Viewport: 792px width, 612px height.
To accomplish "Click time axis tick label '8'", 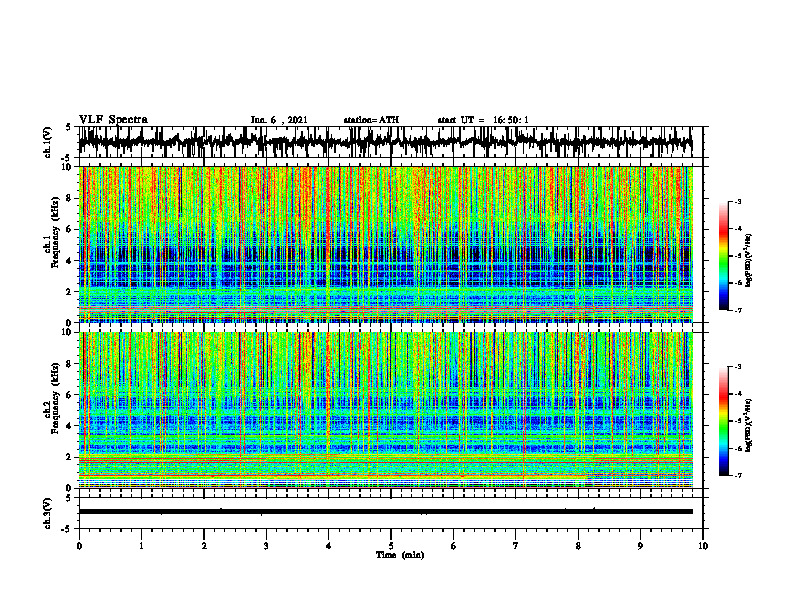I will [578, 546].
